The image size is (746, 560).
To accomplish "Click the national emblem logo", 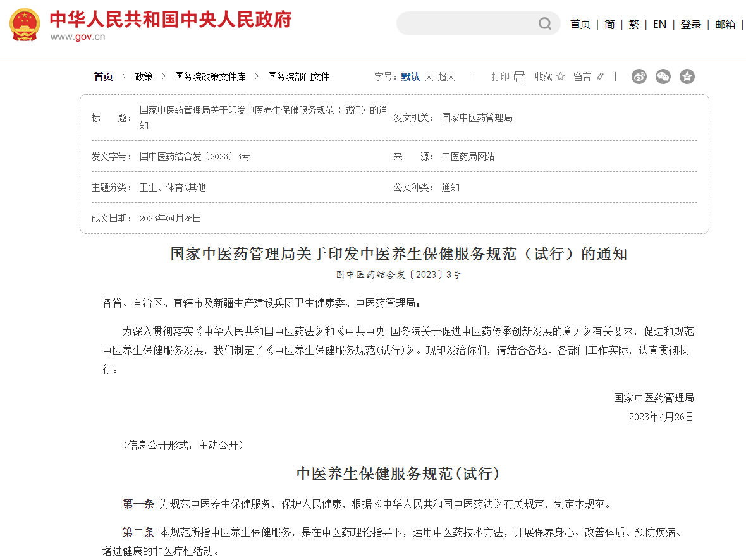I will click(25, 25).
